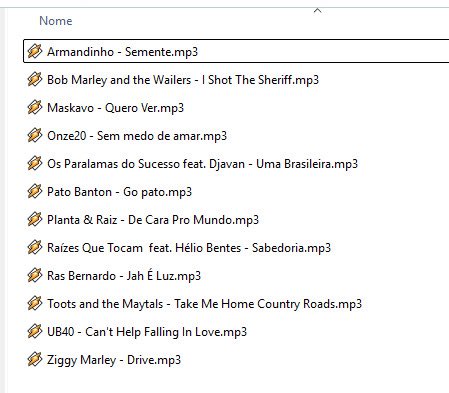Viewport: 449px width, 393px height.
Task: Click the icon for De Cara Pro Mundo.mp3
Action: click(35, 219)
